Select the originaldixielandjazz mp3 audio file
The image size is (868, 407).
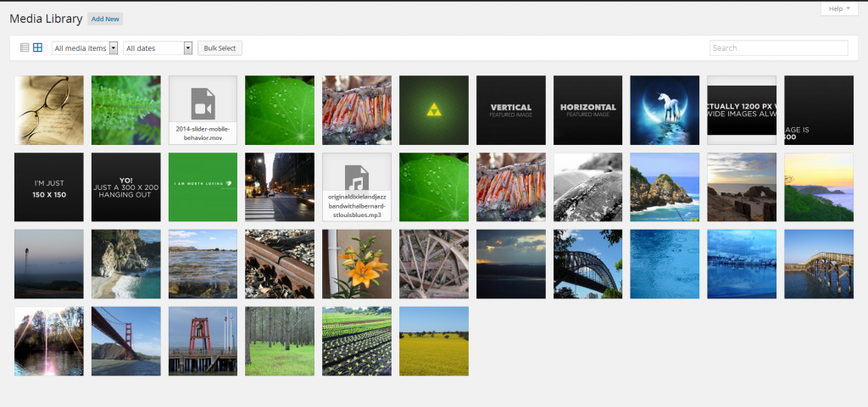tap(357, 187)
